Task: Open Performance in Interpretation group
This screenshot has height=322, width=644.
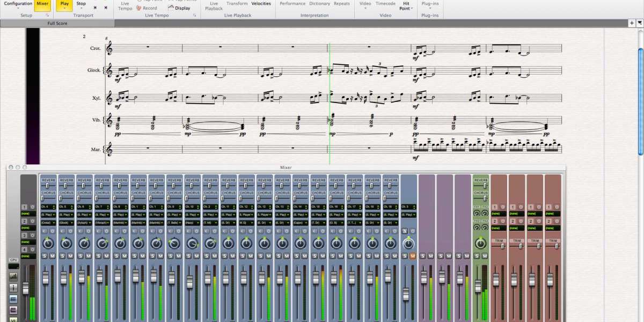Action: pos(292,4)
